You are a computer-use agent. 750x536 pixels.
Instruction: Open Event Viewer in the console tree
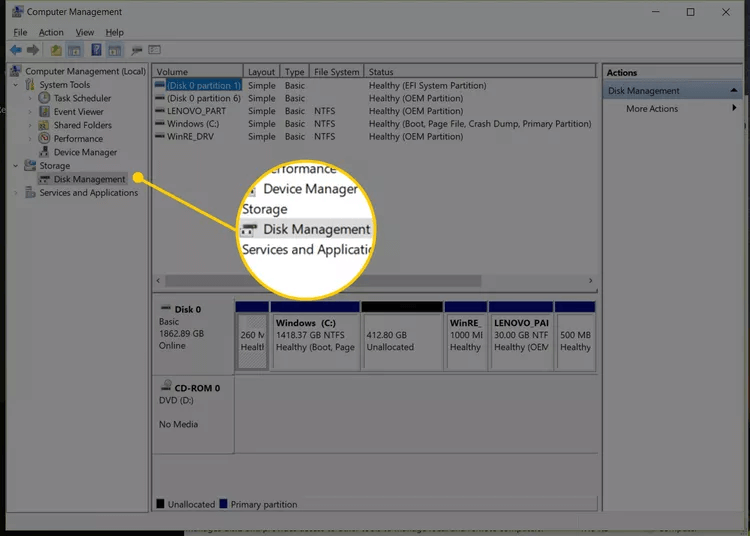78,112
